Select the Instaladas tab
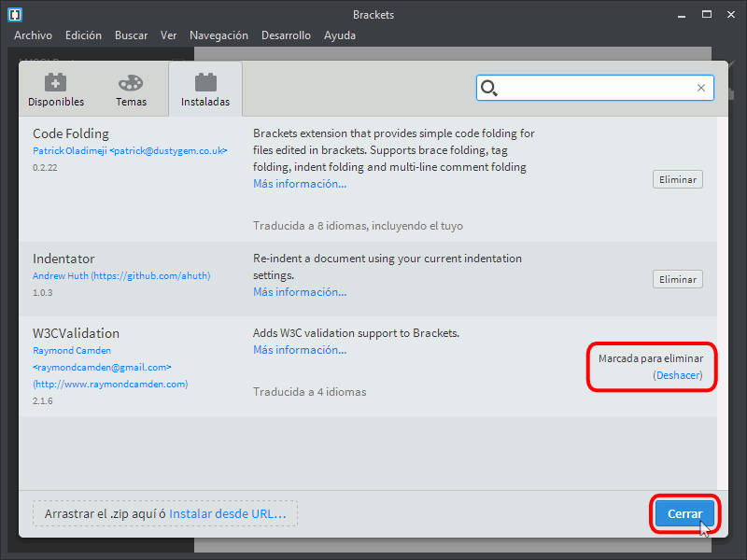 click(205, 90)
